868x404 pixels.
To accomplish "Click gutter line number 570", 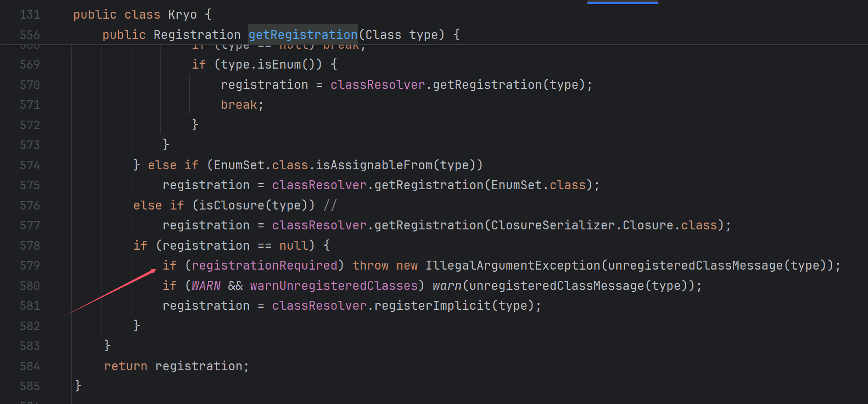I will [30, 85].
